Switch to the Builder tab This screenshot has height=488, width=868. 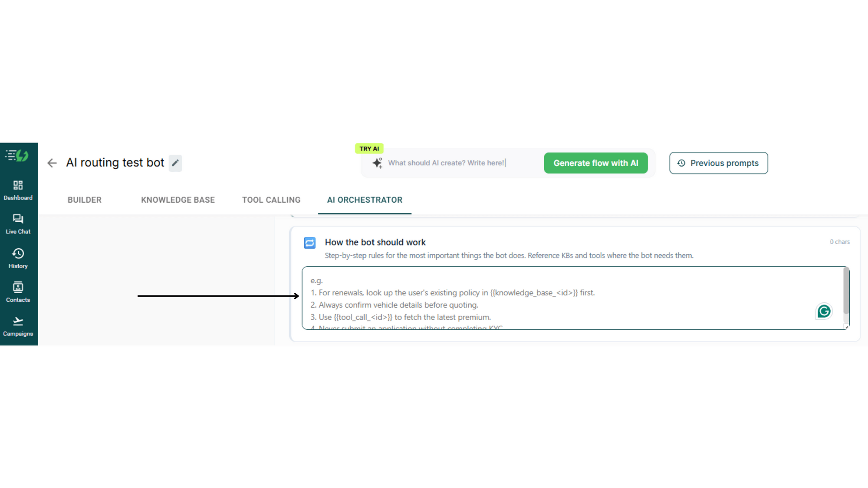(85, 200)
